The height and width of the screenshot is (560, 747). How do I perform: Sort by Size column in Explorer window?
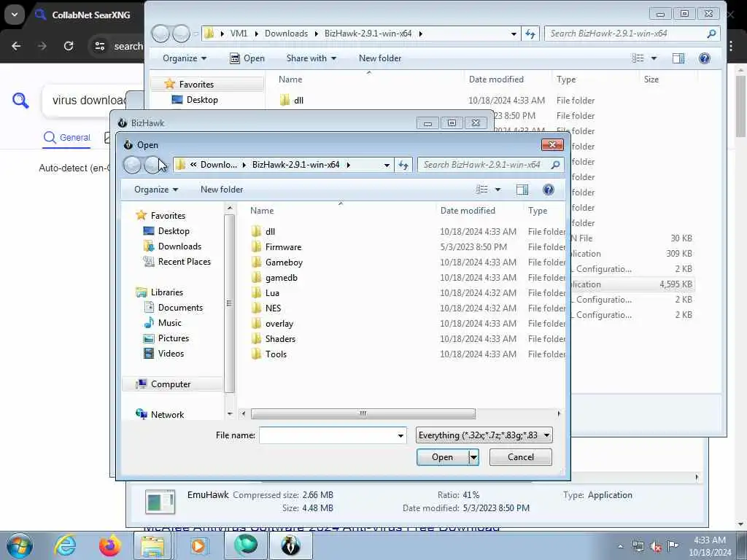click(651, 79)
